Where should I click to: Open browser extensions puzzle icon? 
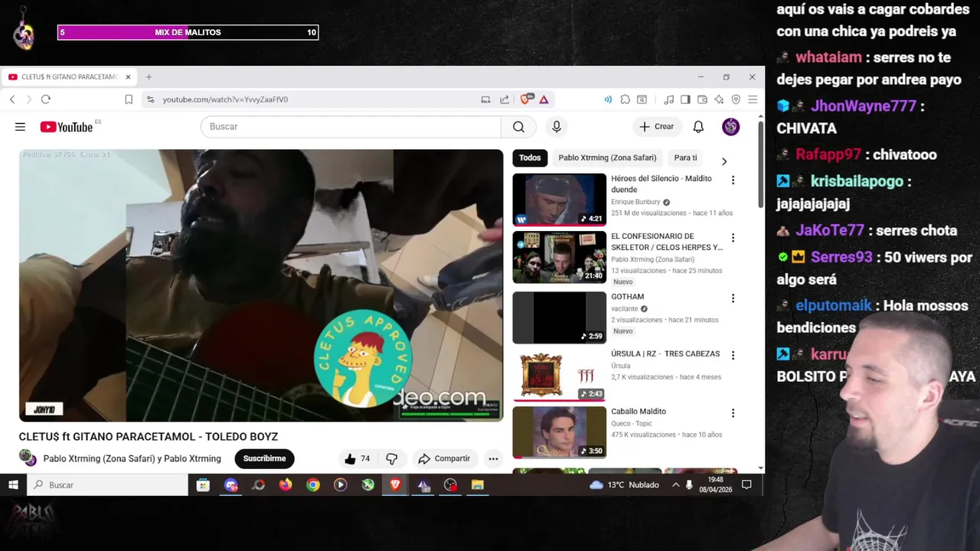pyautogui.click(x=626, y=99)
